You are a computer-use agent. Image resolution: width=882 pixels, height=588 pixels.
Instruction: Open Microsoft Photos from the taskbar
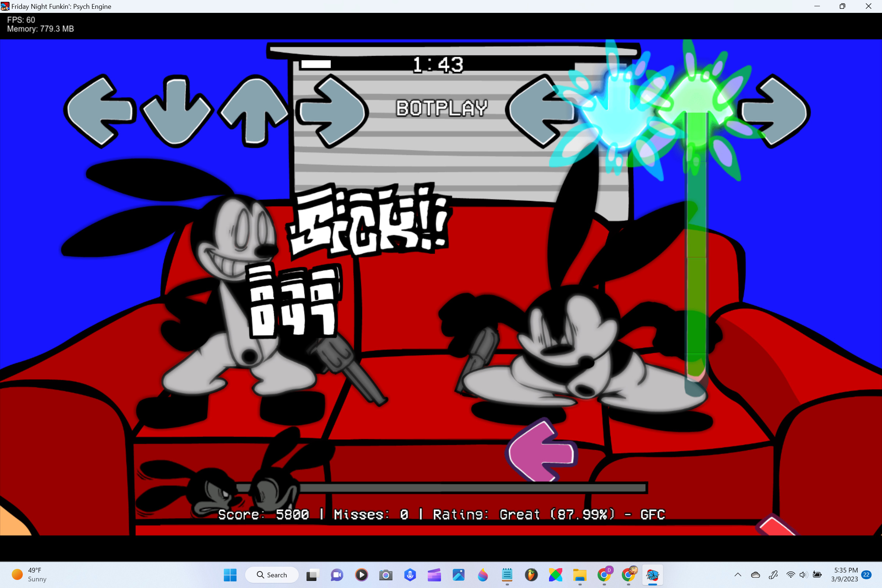pos(459,575)
